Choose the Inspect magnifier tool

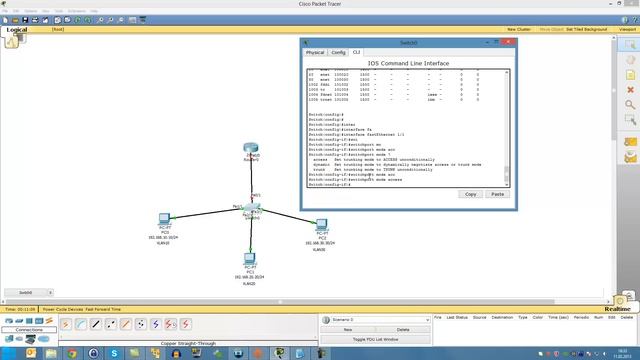(x=630, y=105)
